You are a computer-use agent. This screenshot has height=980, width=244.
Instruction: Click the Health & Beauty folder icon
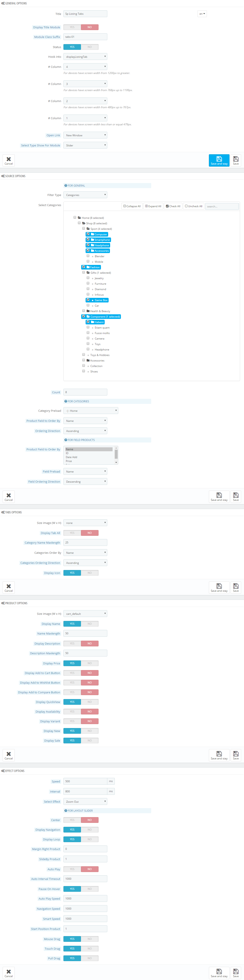pos(88,311)
